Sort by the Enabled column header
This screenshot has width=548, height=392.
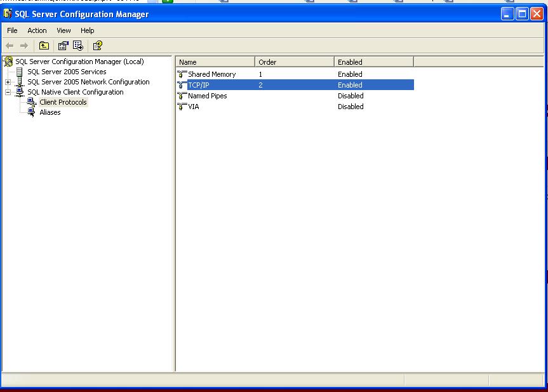coord(374,62)
